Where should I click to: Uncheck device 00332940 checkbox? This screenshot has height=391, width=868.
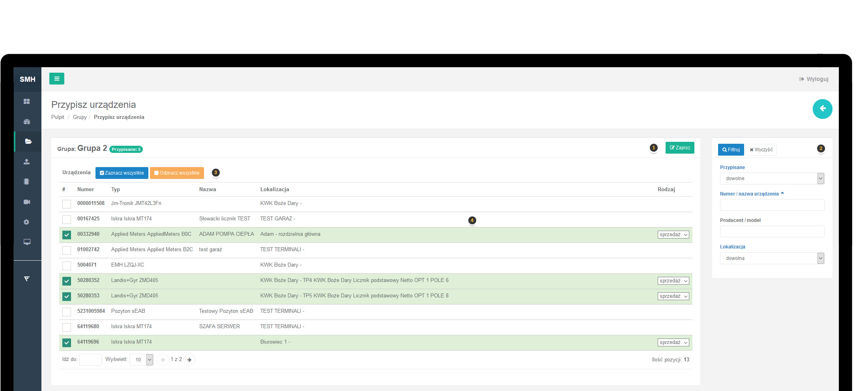click(67, 235)
